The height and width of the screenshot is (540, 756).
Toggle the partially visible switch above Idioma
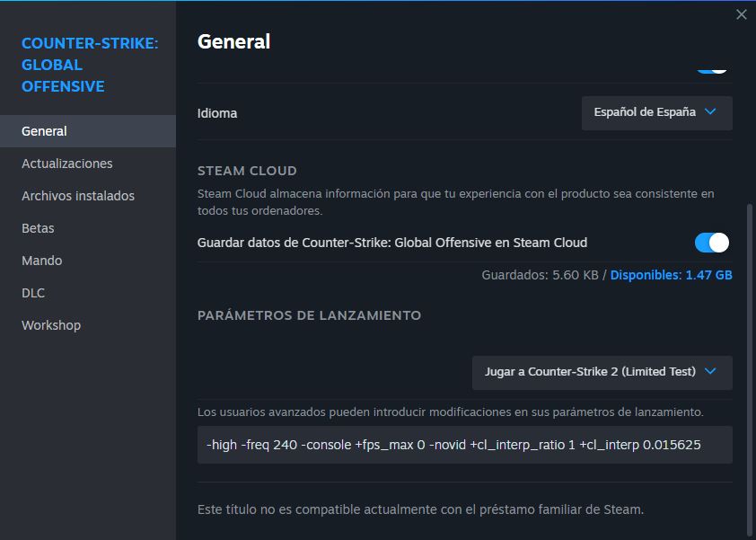[x=712, y=70]
